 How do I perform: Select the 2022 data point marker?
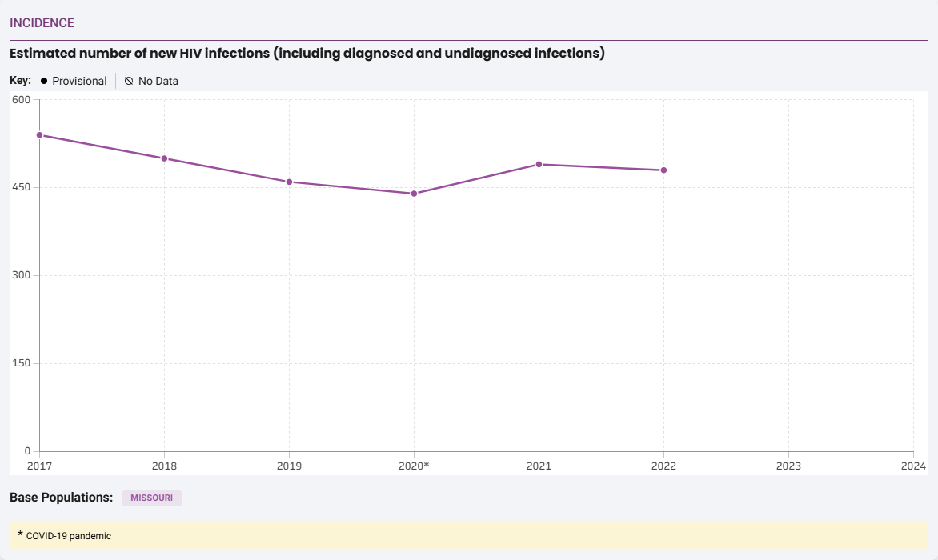point(663,169)
